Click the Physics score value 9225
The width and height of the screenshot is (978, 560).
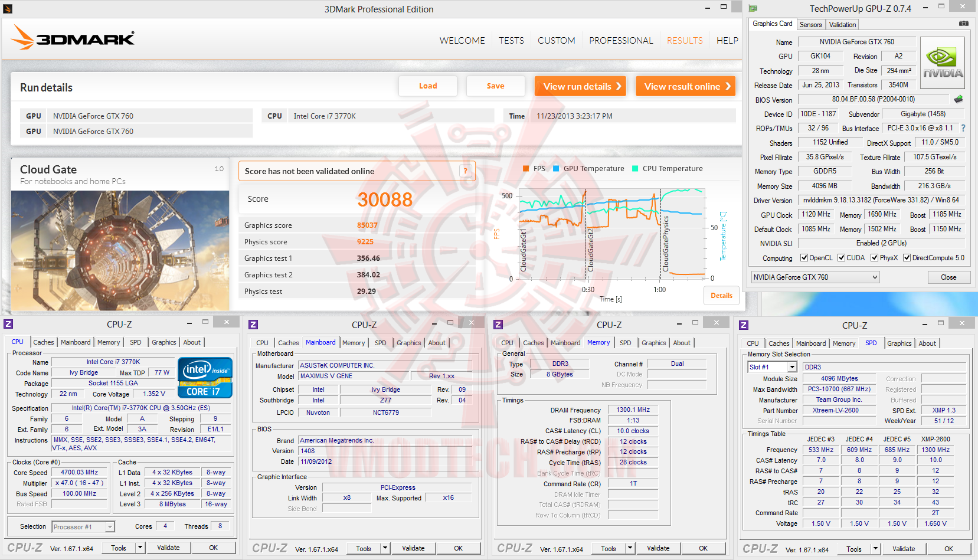pos(365,242)
